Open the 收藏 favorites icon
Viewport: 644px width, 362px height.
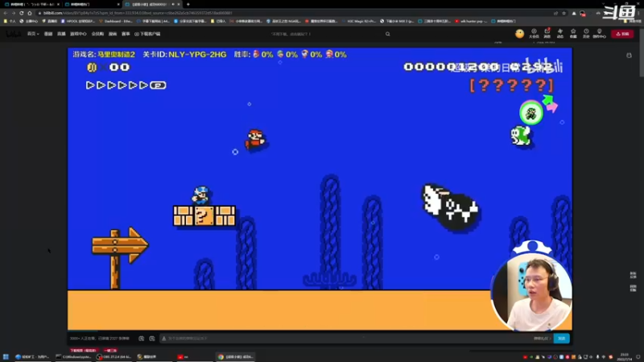[573, 34]
